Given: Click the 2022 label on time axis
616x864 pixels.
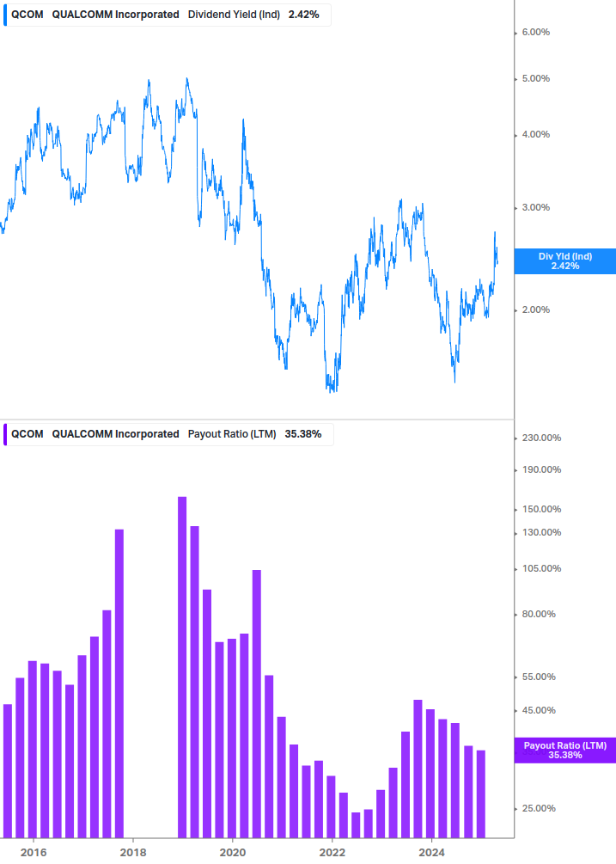Looking at the screenshot, I should [332, 853].
